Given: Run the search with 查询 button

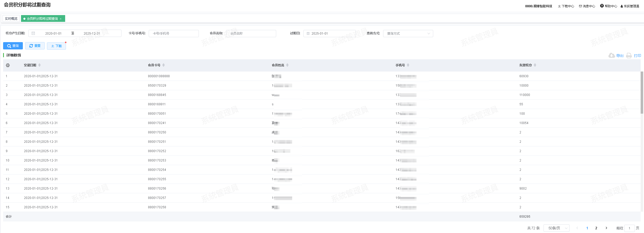Looking at the screenshot, I should pyautogui.click(x=13, y=46).
